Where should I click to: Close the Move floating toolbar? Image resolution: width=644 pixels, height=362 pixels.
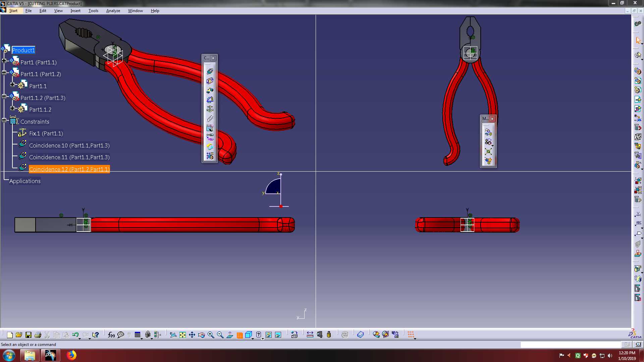492,119
